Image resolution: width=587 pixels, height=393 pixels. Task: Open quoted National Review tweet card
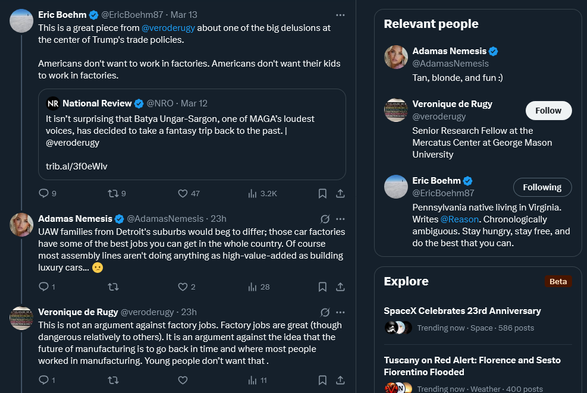(192, 134)
